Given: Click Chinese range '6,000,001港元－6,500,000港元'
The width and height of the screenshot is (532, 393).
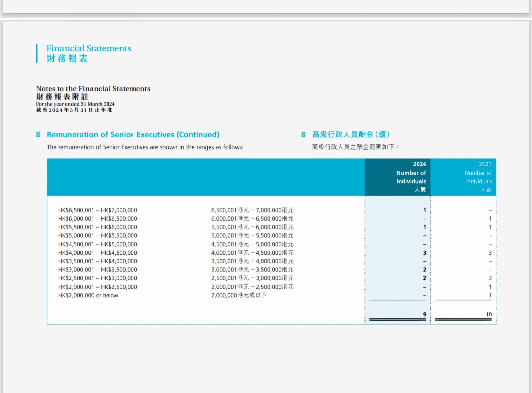Looking at the screenshot, I should (252, 219).
